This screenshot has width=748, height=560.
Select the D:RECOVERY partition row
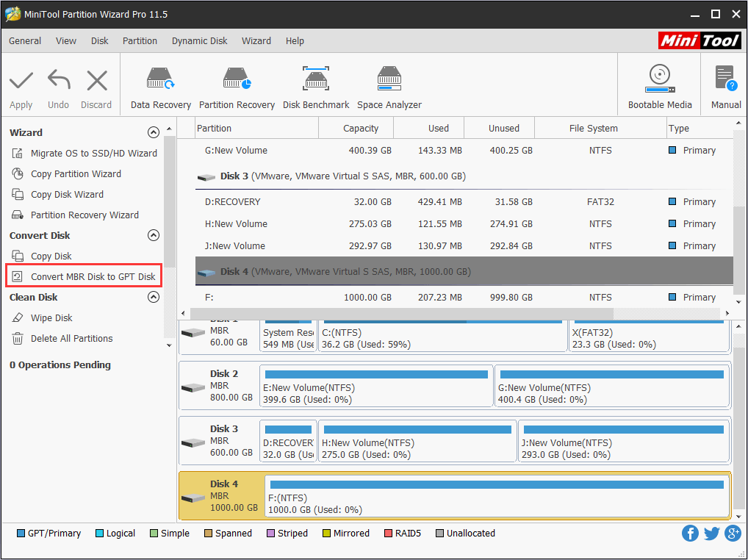[464, 202]
